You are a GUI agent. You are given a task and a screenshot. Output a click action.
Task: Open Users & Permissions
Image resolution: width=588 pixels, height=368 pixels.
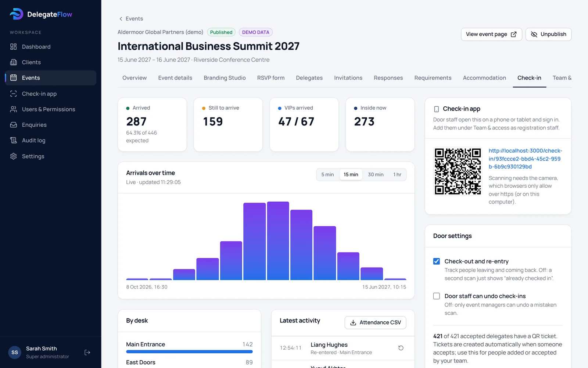point(51,109)
